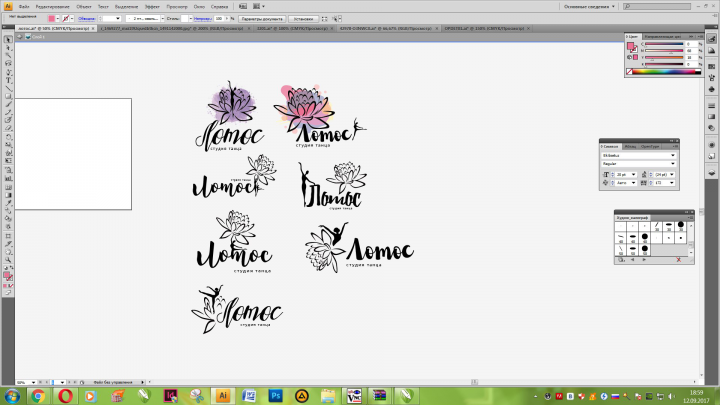720x405 pixels.
Task: Open font family dropdown in Character panel
Action: pyautogui.click(x=673, y=156)
